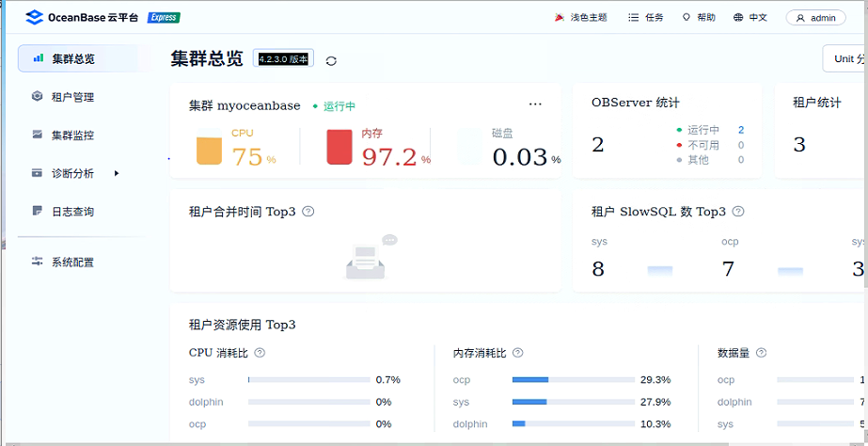Click the 10.3% memory value
The width and height of the screenshot is (868, 446).
click(x=655, y=423)
